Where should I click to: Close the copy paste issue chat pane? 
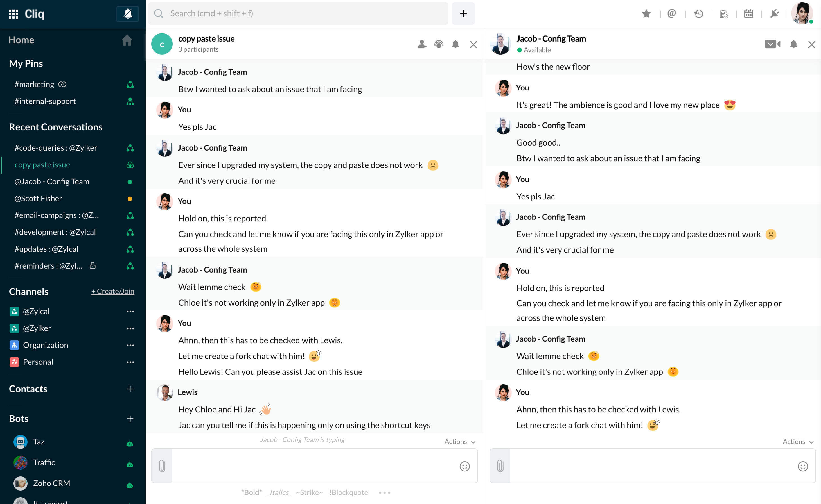473,44
